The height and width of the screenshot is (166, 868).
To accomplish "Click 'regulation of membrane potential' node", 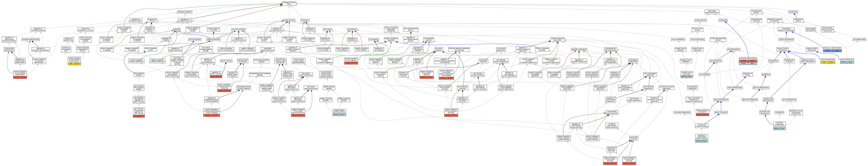I will (38, 30).
